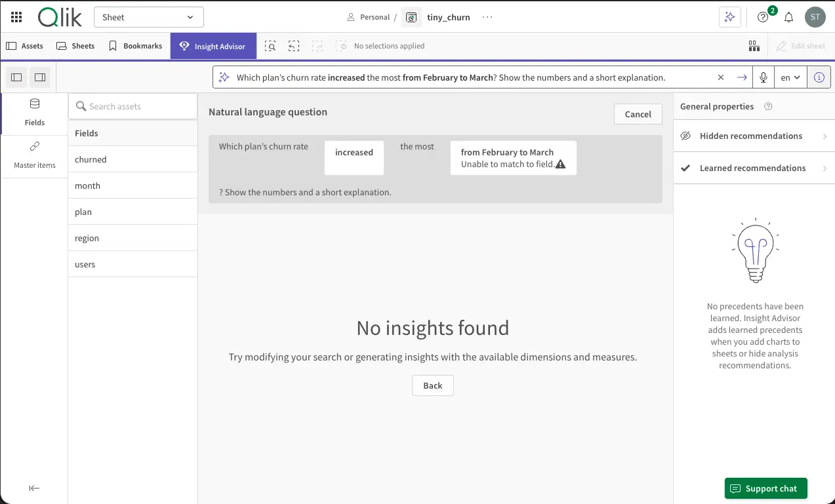The height and width of the screenshot is (504, 835).
Task: Open the Sheets tab
Action: [75, 46]
